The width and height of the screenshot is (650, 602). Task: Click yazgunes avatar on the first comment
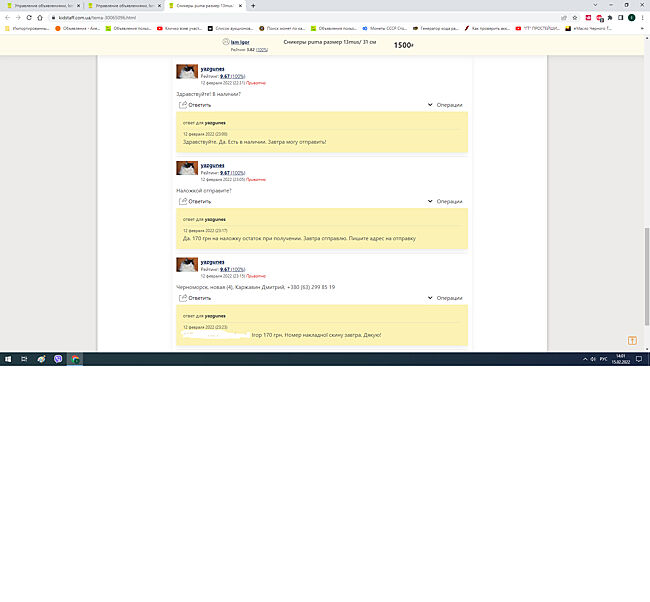[186, 72]
